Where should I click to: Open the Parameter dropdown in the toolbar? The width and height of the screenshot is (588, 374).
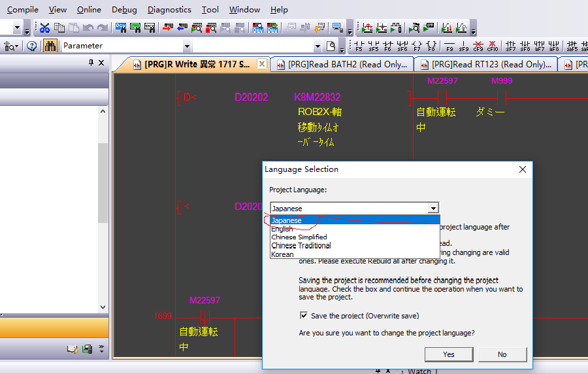(187, 46)
